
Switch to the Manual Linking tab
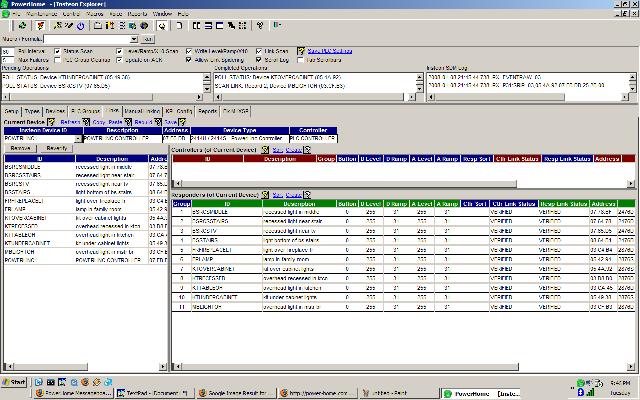coord(142,111)
